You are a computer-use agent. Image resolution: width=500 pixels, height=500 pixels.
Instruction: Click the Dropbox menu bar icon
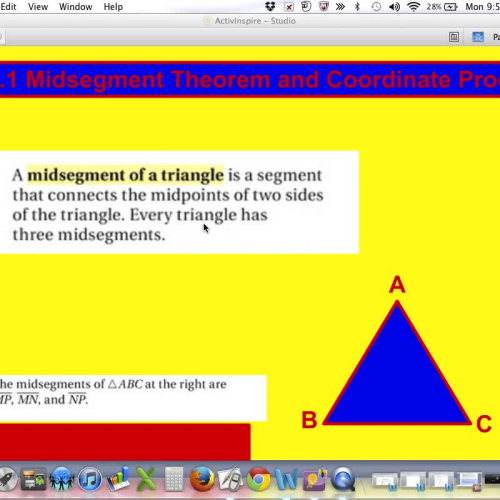(x=270, y=7)
